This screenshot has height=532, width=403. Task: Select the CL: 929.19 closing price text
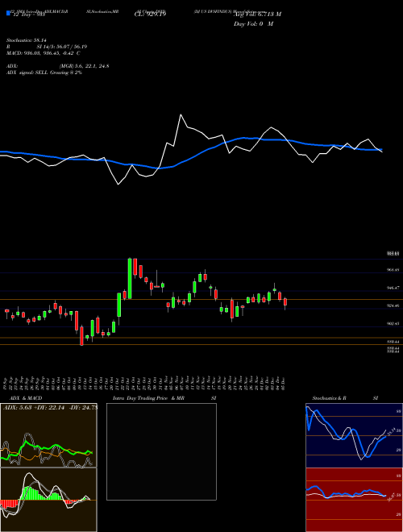tap(148, 15)
